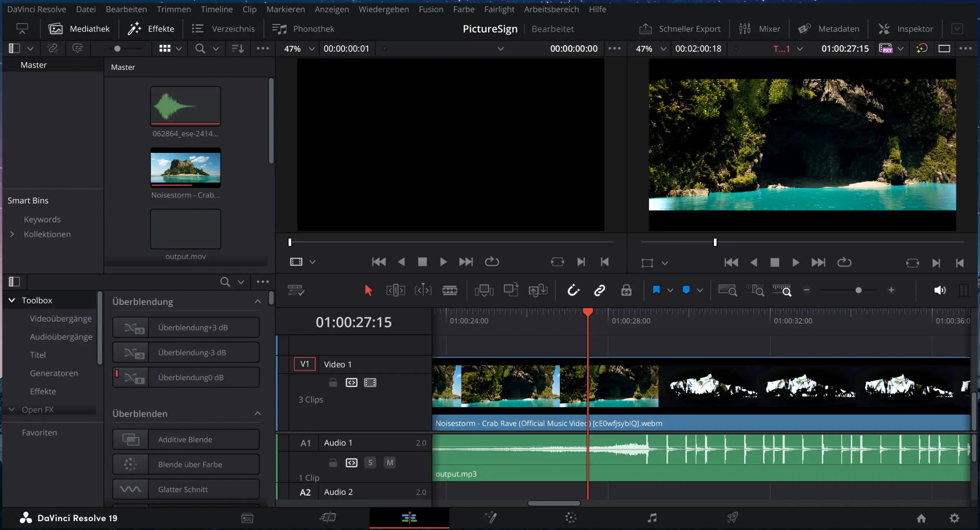The height and width of the screenshot is (530, 980).
Task: Mute Audio 1 track with M
Action: [390, 462]
